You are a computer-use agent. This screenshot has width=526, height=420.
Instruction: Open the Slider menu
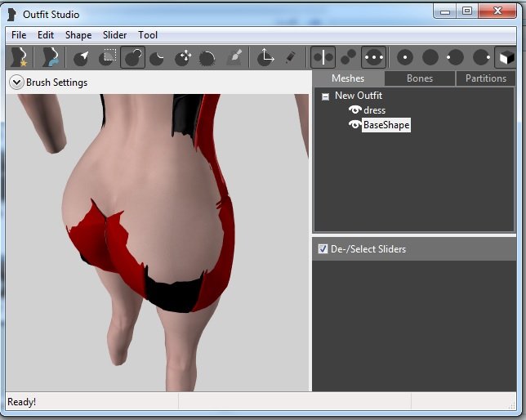114,35
